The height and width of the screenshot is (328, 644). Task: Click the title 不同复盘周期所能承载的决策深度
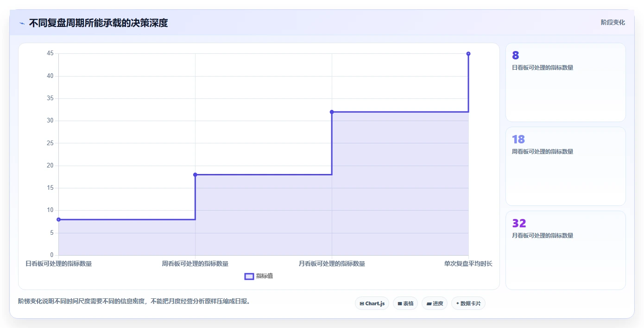point(98,23)
